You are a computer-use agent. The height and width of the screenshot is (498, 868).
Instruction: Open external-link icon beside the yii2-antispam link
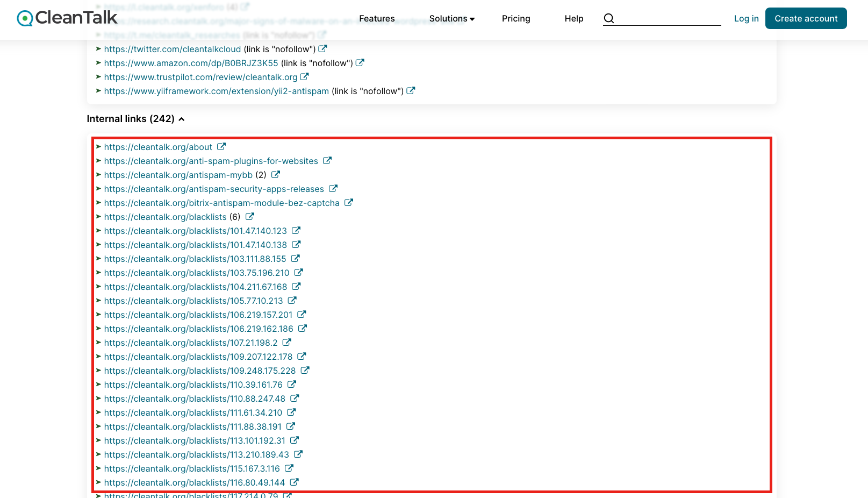pos(411,90)
